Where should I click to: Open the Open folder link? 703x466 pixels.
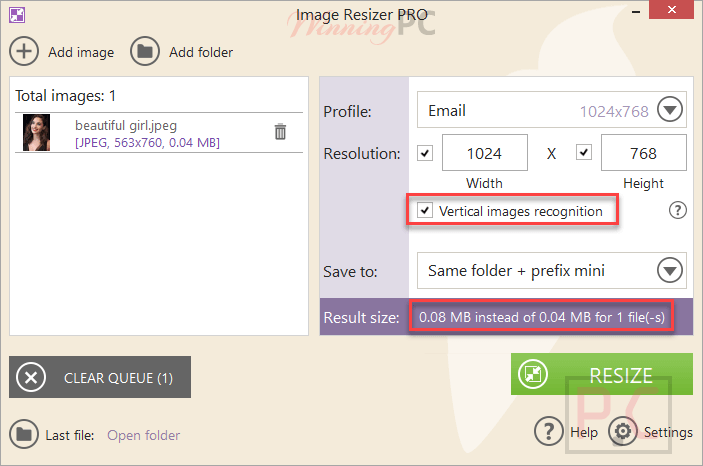[x=143, y=435]
